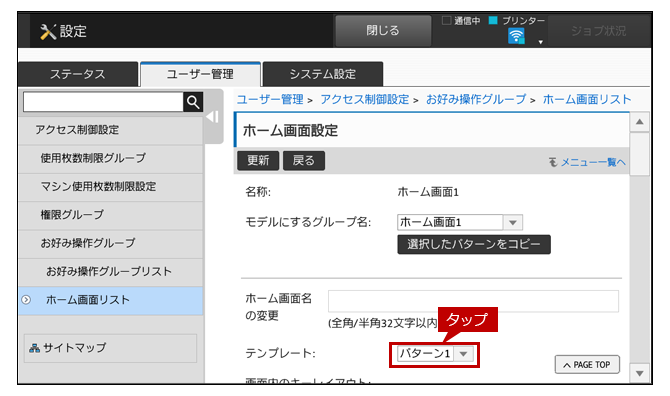670x396 pixels.
Task: Collapse the sidebar with the arrow handle
Action: [213, 117]
